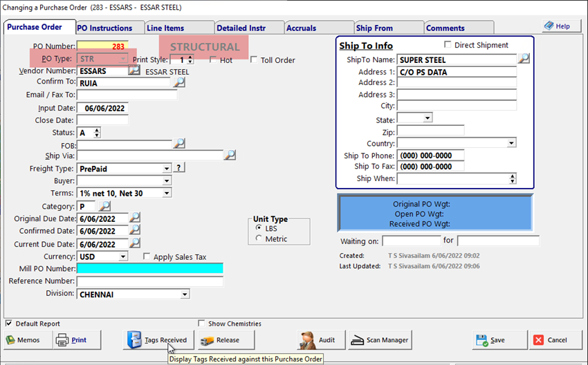The width and height of the screenshot is (588, 365).
Task: Open Memos button
Action: click(x=28, y=340)
